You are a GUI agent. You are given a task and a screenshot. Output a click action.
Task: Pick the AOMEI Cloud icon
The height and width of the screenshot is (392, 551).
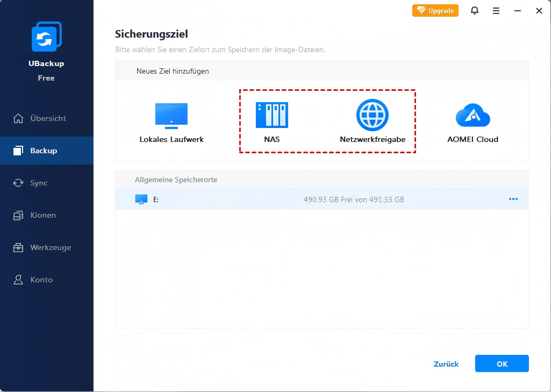click(472, 115)
